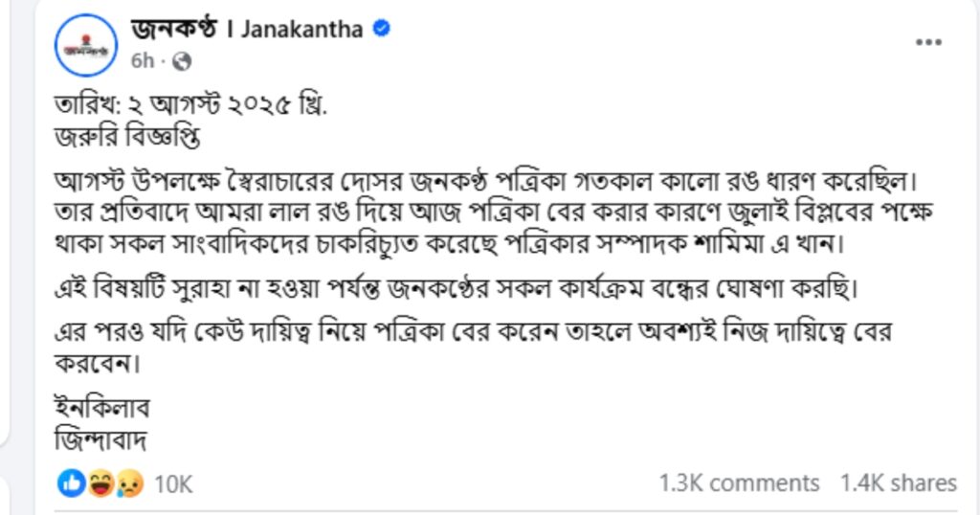Image resolution: width=980 pixels, height=515 pixels.
Task: Open the Janakantha page profile picture
Action: click(86, 50)
